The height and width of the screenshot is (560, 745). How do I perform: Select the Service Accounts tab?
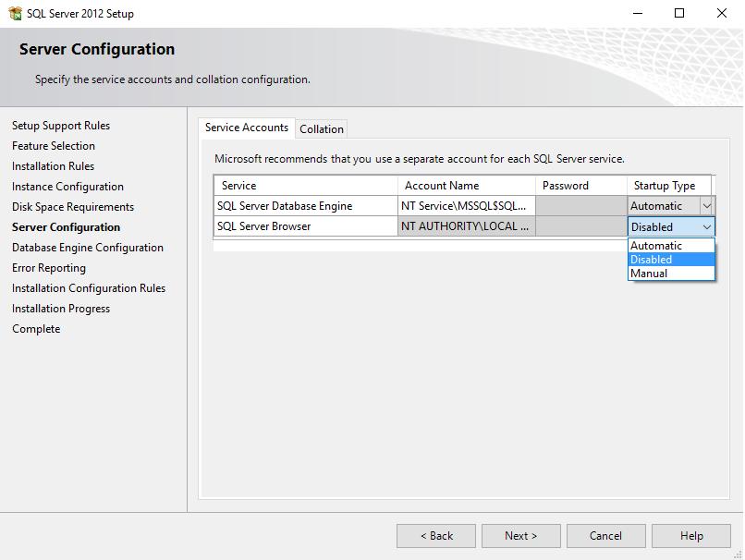(x=247, y=128)
